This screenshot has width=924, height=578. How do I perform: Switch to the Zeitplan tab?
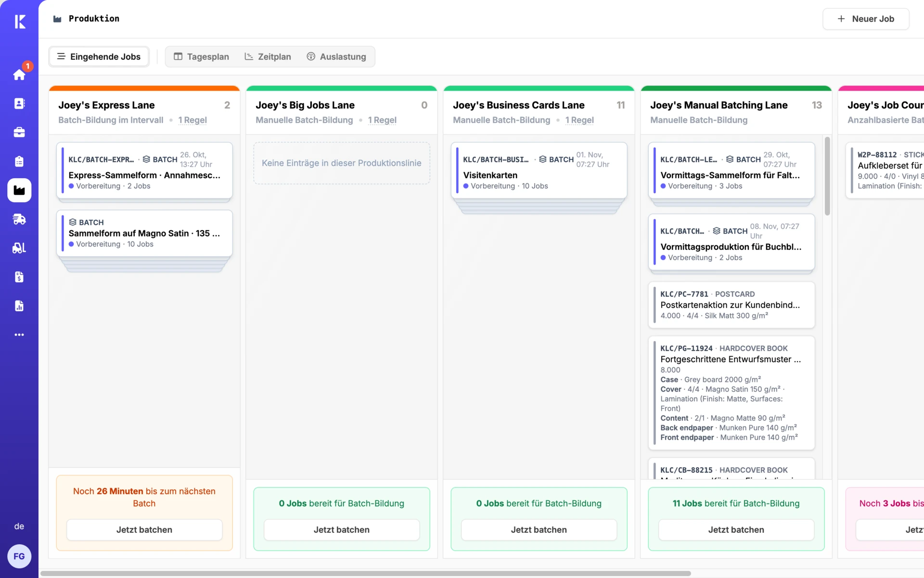click(x=268, y=57)
